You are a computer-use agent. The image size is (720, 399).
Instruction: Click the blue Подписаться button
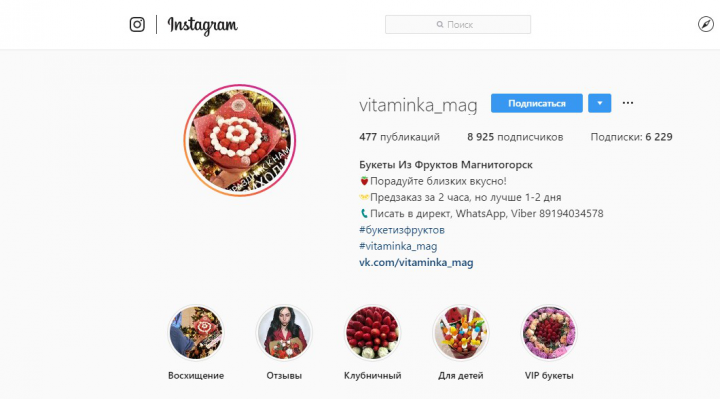pos(537,103)
